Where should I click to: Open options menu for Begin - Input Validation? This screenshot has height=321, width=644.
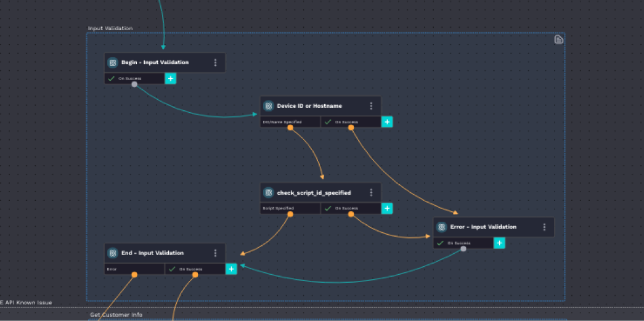click(x=215, y=62)
